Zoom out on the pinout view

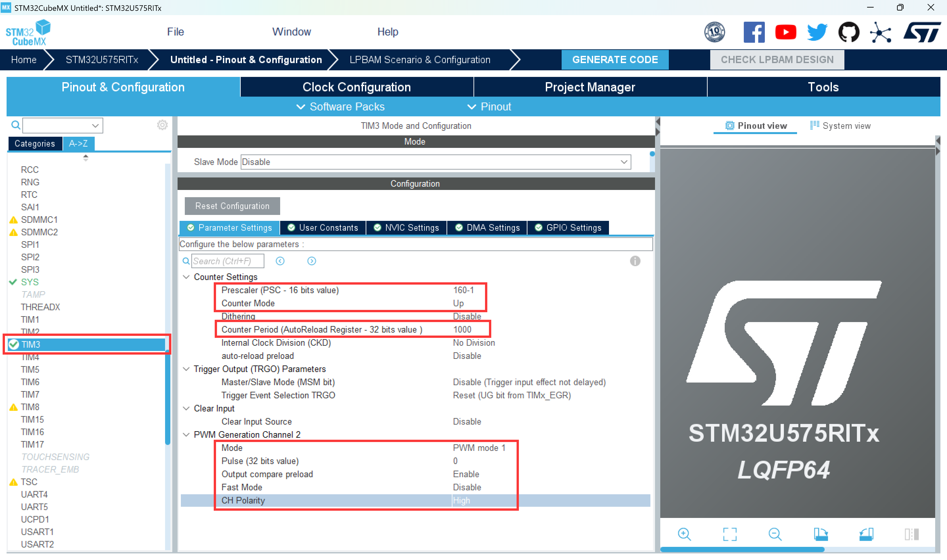775,534
